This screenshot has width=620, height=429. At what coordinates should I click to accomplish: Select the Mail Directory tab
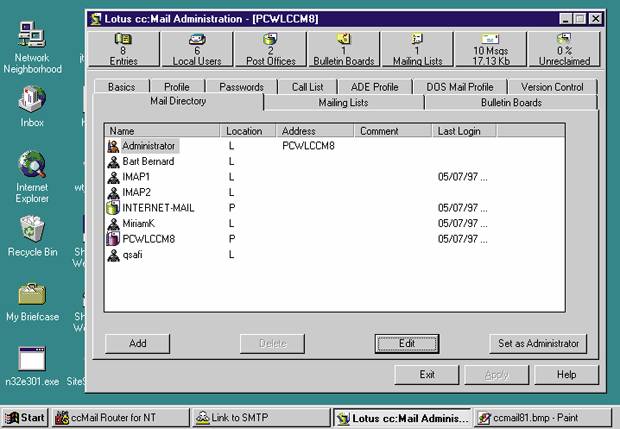point(178,101)
